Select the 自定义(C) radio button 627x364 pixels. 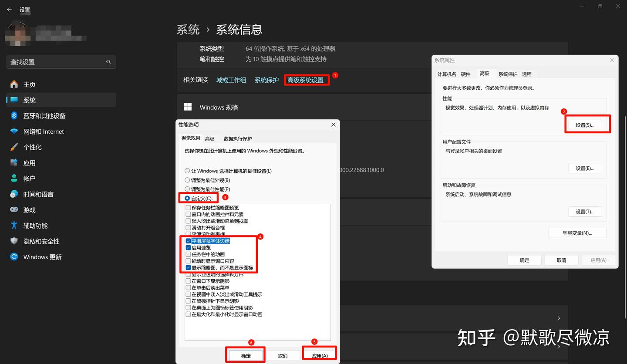(x=188, y=198)
